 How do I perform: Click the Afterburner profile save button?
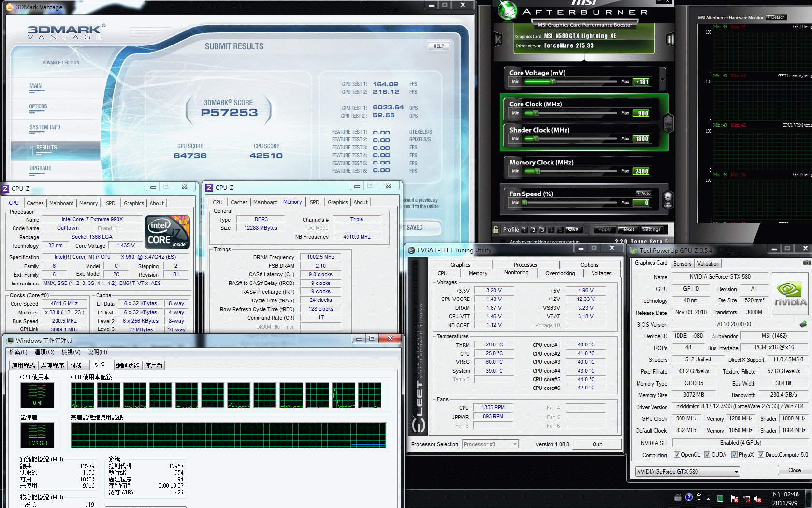pos(574,229)
